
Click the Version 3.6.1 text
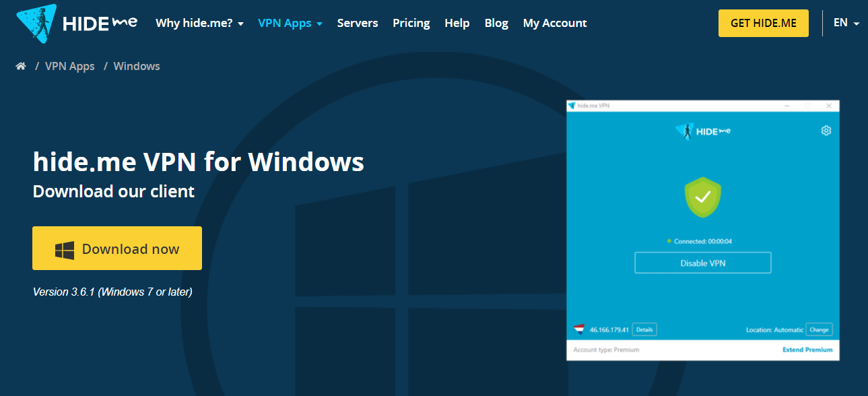112,292
